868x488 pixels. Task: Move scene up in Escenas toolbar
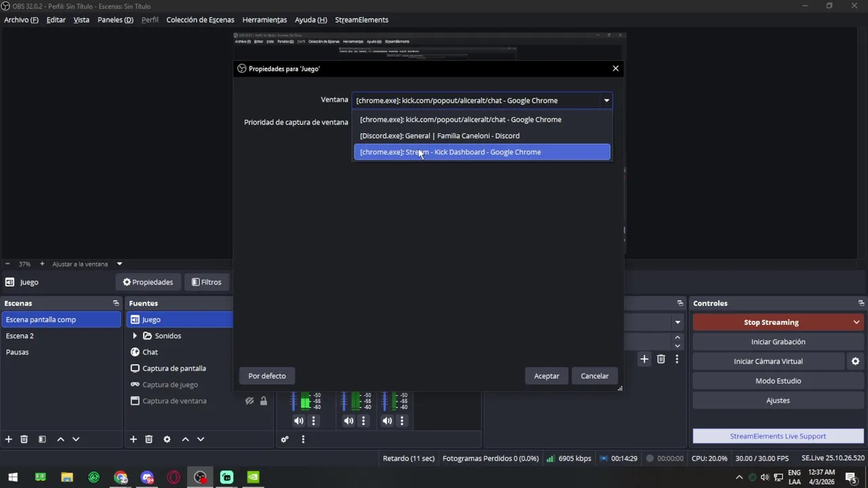coord(60,439)
